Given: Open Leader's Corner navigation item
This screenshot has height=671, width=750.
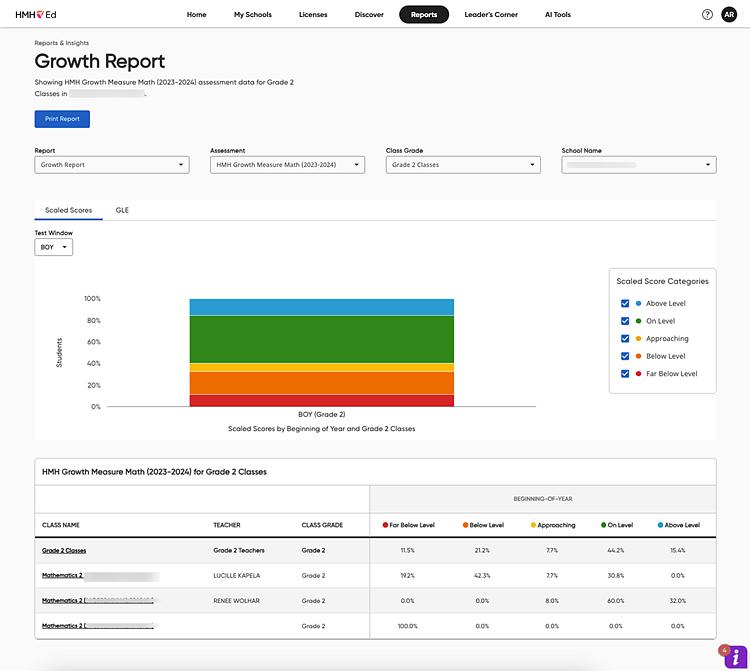Looking at the screenshot, I should click(x=491, y=15).
